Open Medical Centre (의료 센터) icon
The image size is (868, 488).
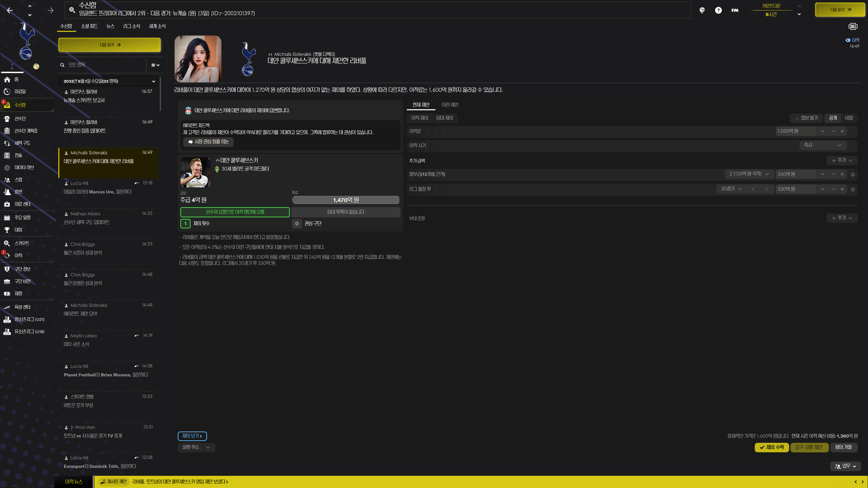(x=7, y=204)
